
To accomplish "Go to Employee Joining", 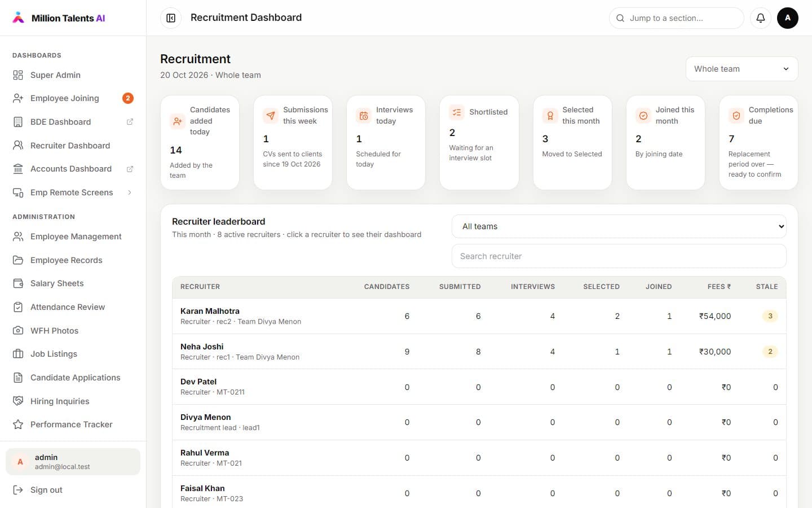I will point(73,98).
